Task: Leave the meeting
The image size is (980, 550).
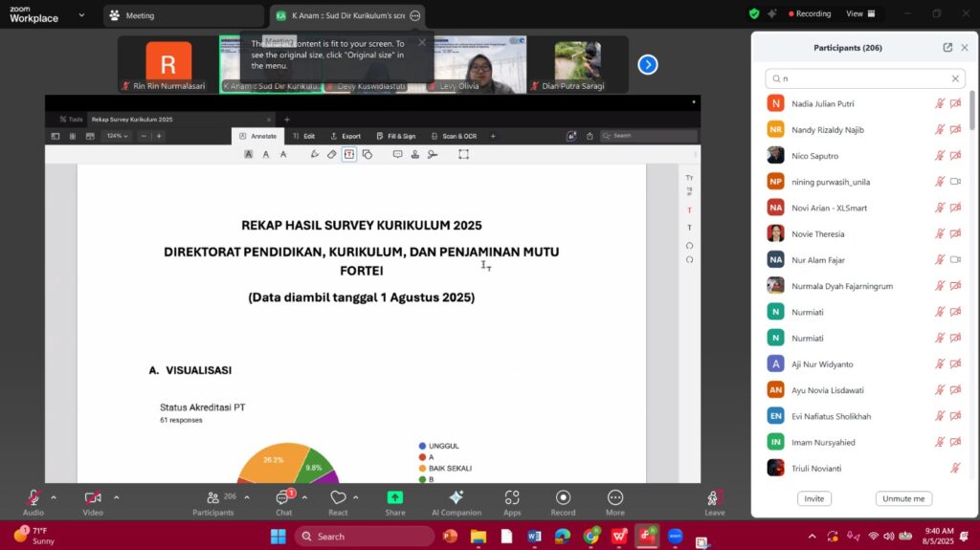Action: click(714, 502)
